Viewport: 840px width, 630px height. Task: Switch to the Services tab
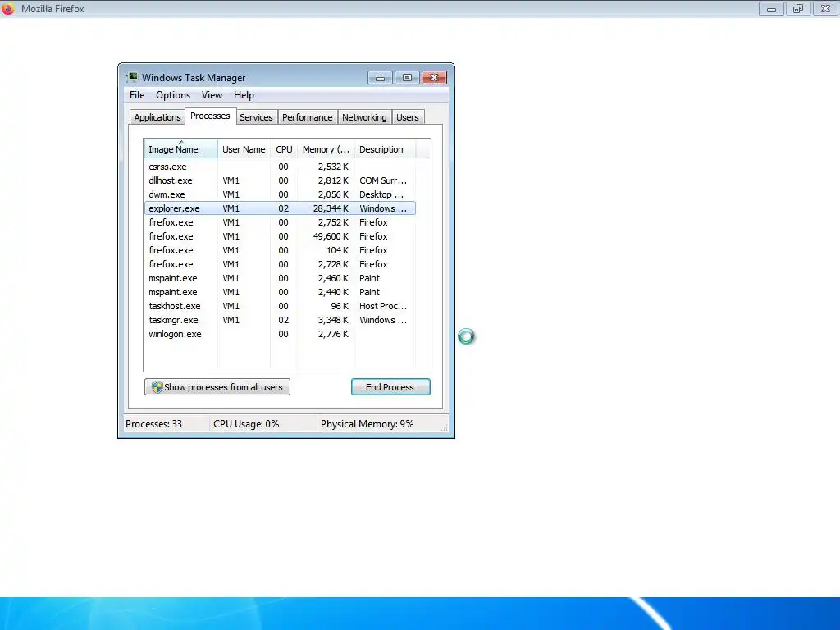click(256, 117)
